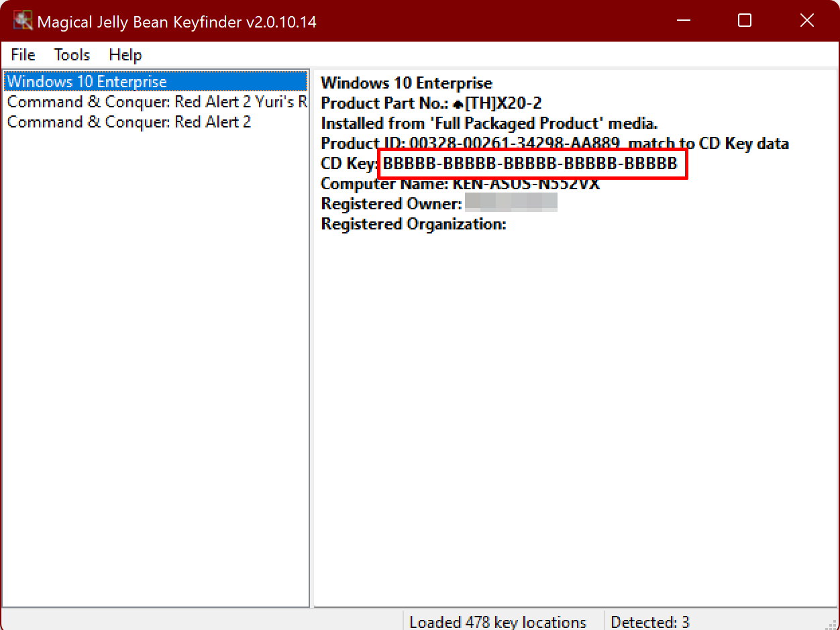This screenshot has height=630, width=840.
Task: Click the Windows 10 Enterprise heading in details pane
Action: (x=407, y=83)
